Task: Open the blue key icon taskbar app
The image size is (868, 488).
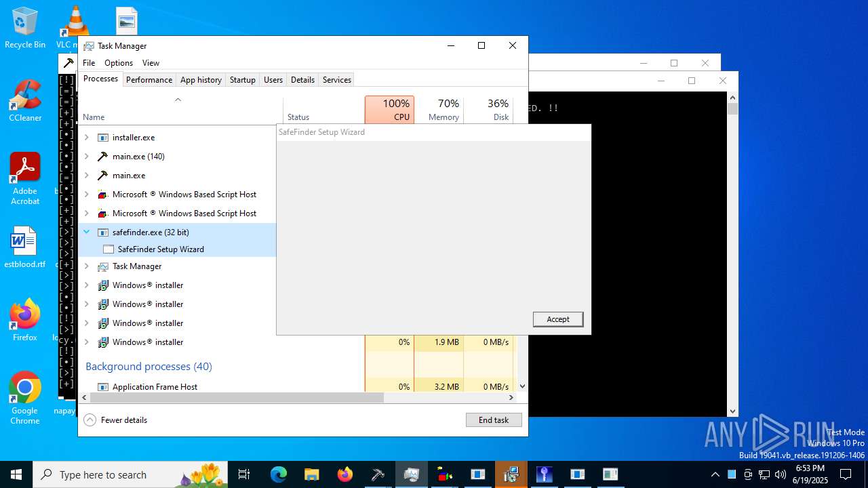Action: [x=545, y=474]
